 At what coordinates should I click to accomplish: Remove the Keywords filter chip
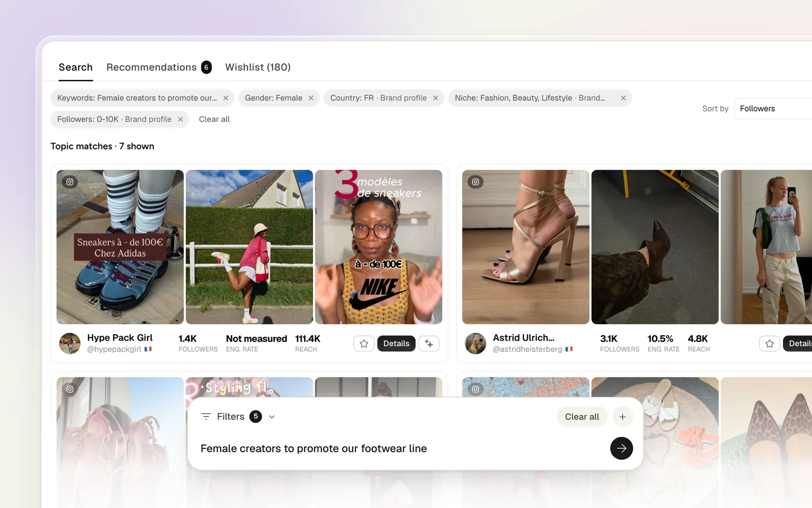tap(226, 98)
